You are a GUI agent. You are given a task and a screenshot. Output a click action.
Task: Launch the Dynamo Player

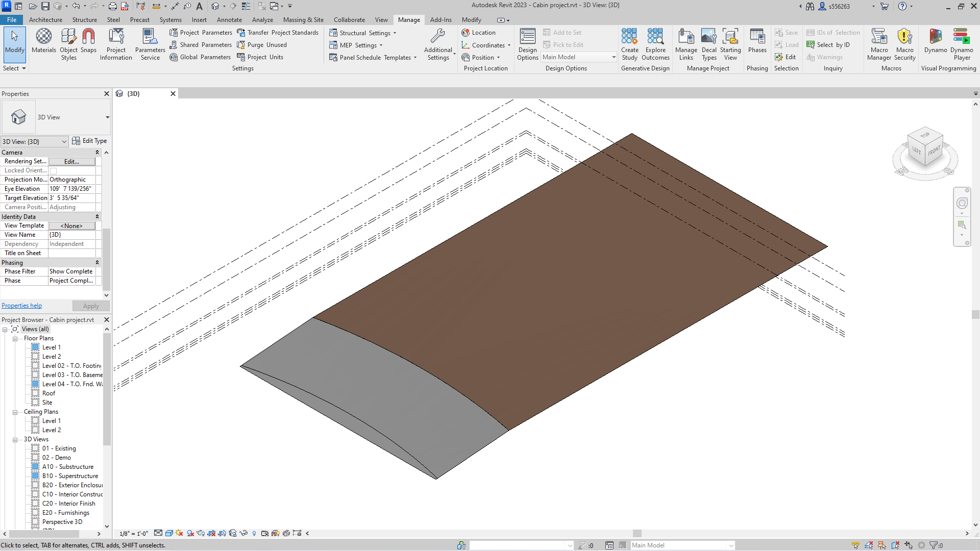click(x=962, y=43)
